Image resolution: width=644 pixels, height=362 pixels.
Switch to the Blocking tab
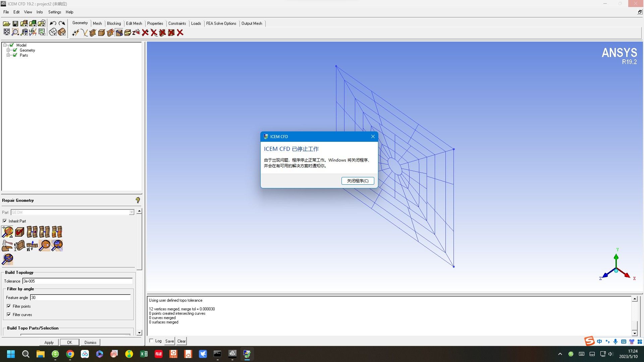point(114,23)
